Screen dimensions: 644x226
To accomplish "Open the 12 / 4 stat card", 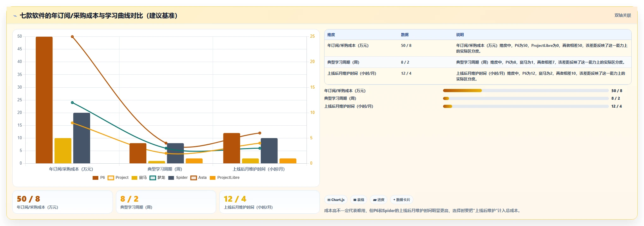I will pyautogui.click(x=270, y=202).
